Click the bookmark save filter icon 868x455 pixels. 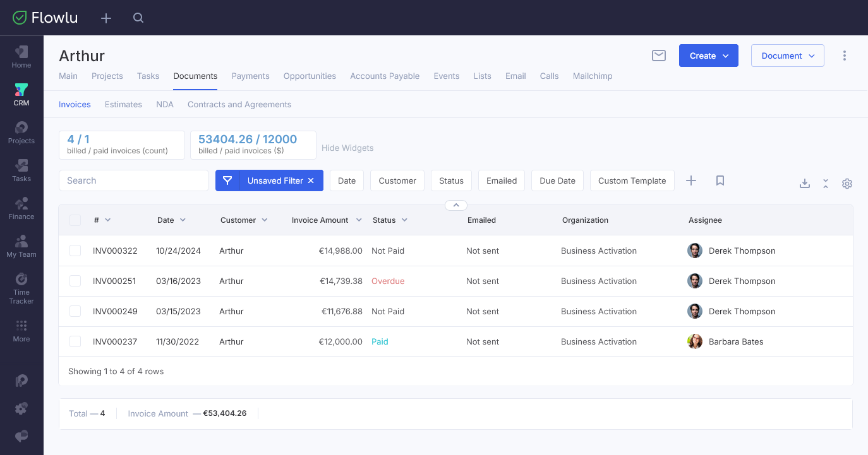(x=720, y=180)
